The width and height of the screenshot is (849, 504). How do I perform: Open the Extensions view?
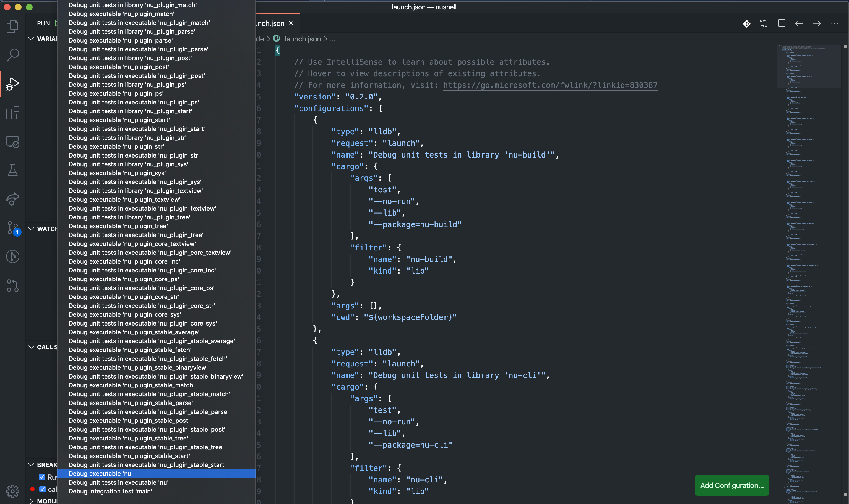12,113
